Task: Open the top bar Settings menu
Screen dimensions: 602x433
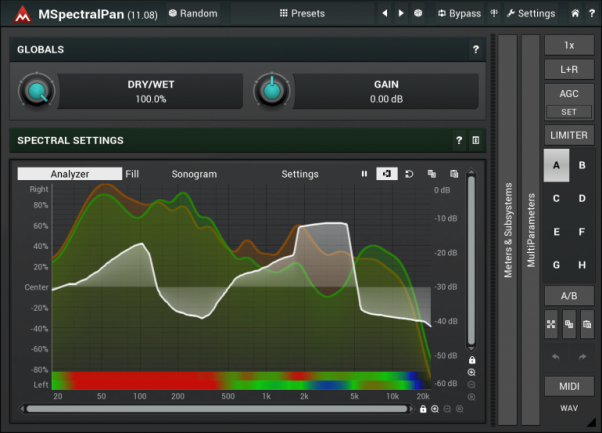Action: 530,14
